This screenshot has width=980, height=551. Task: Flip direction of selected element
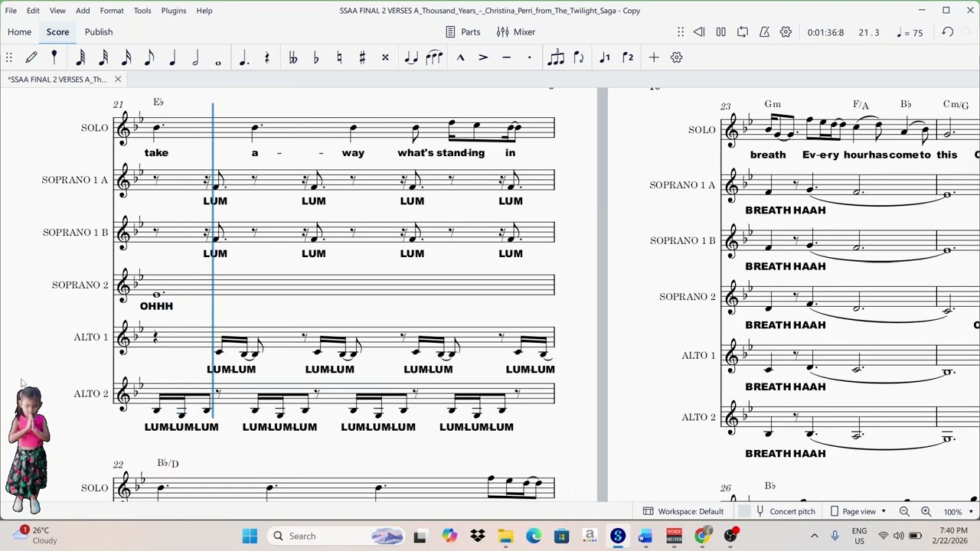tap(579, 57)
